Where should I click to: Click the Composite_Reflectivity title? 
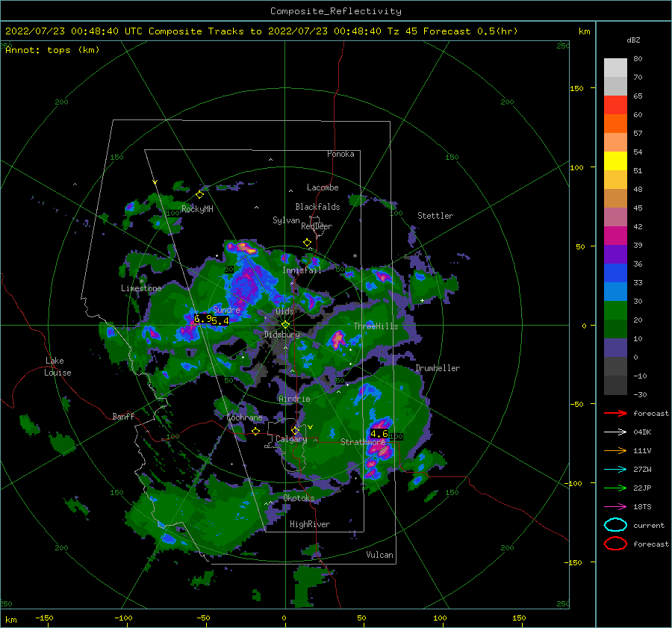tap(336, 11)
